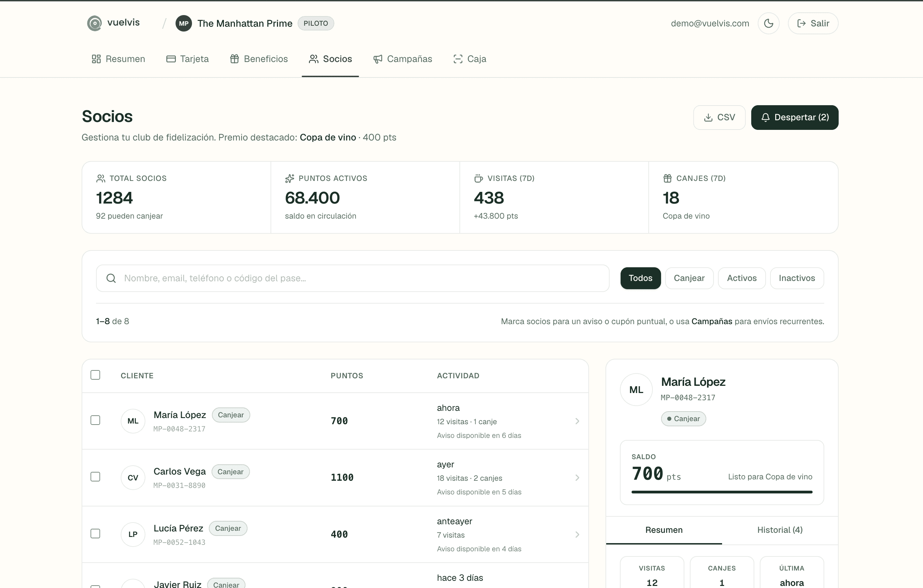Image resolution: width=923 pixels, height=588 pixels.
Task: Click the ML avatar in María López row
Action: click(133, 421)
